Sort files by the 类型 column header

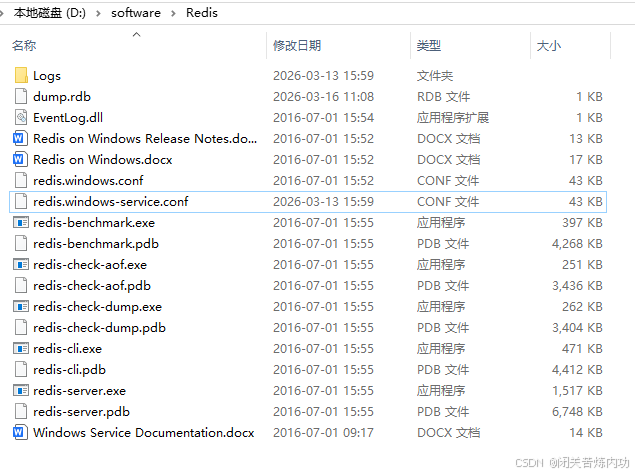[429, 45]
